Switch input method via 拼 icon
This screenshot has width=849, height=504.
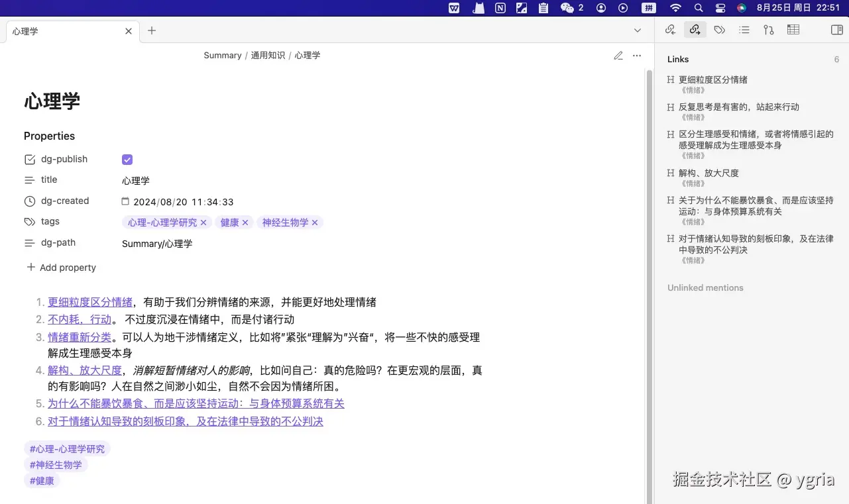click(x=649, y=8)
